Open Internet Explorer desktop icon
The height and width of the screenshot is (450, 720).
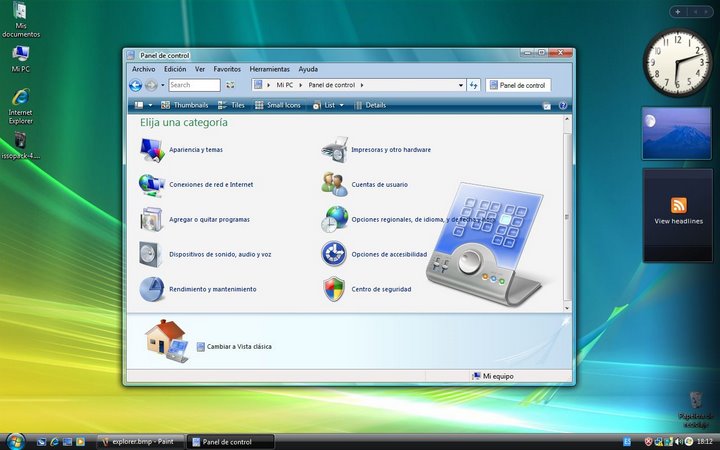(21, 107)
